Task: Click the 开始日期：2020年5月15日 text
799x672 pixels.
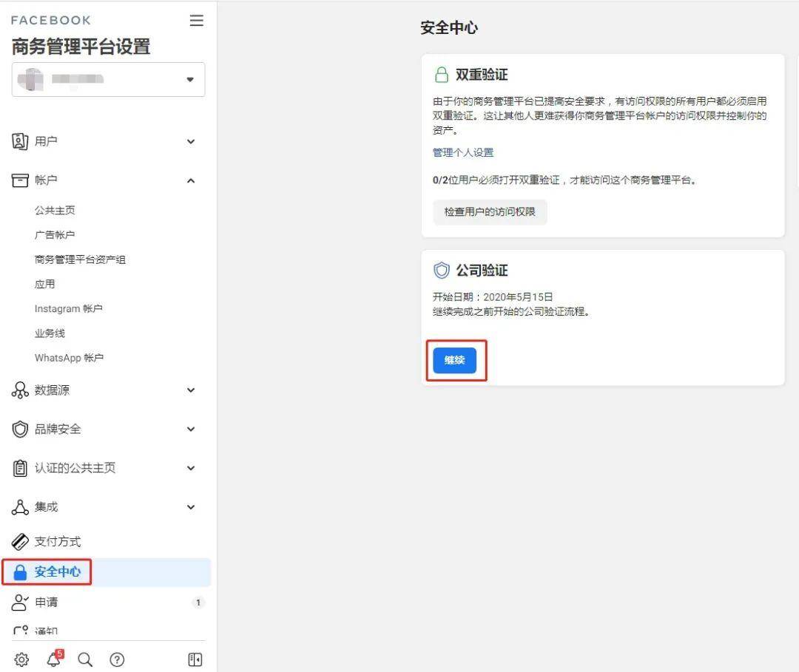Action: (x=493, y=296)
